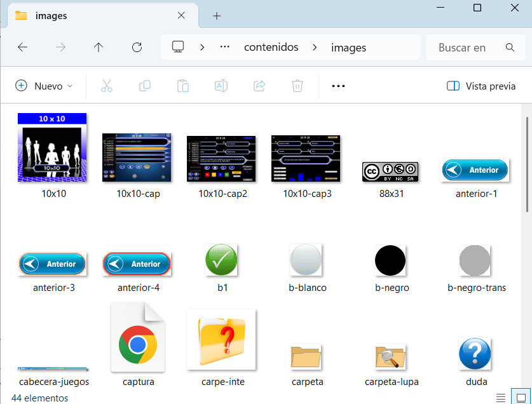This screenshot has width=532, height=404.
Task: Open the Nuevo dropdown menu
Action: tap(44, 86)
